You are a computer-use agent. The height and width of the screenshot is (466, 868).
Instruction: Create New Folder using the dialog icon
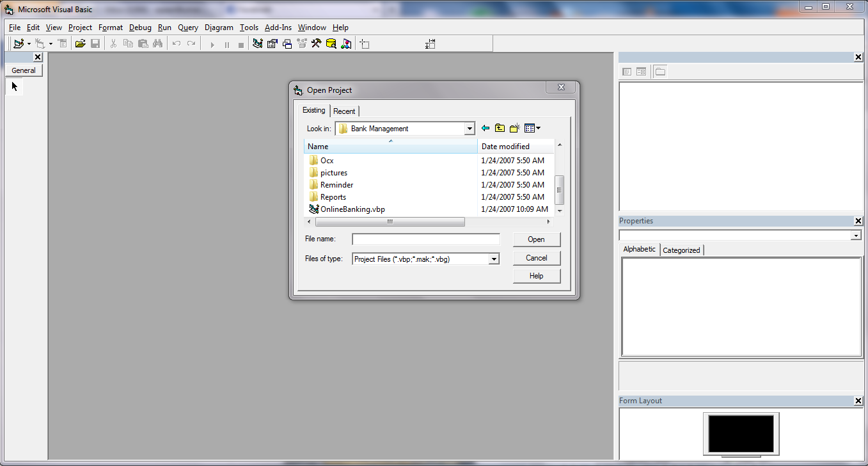[x=514, y=128]
